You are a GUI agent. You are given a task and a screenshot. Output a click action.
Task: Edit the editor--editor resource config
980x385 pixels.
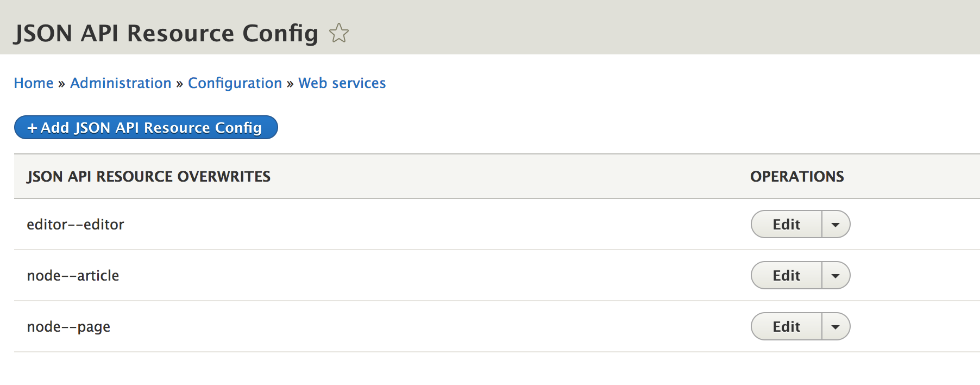[786, 225]
